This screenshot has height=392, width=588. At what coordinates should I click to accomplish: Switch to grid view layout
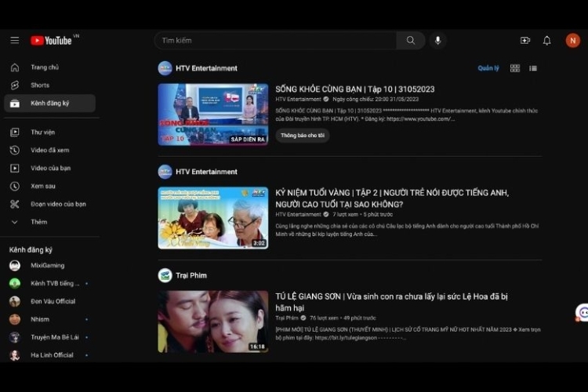tap(515, 68)
